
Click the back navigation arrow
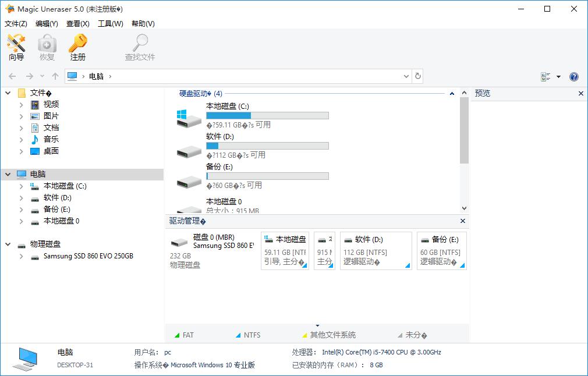click(x=12, y=76)
